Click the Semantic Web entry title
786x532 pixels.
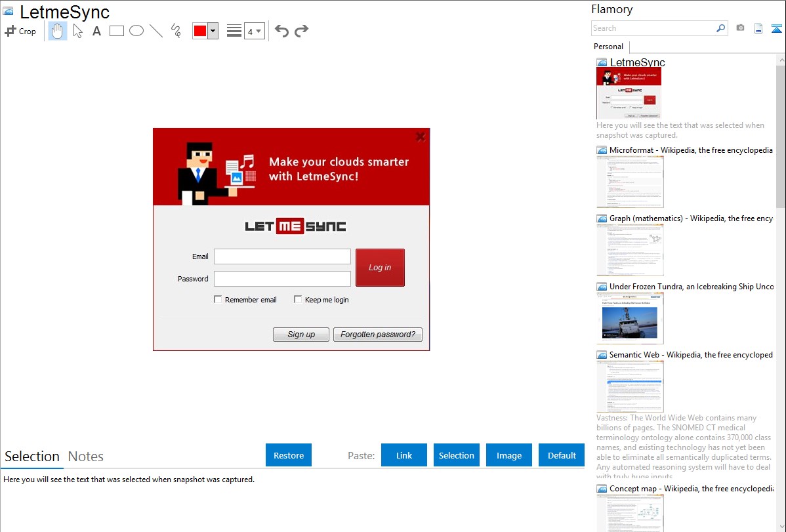pos(691,355)
